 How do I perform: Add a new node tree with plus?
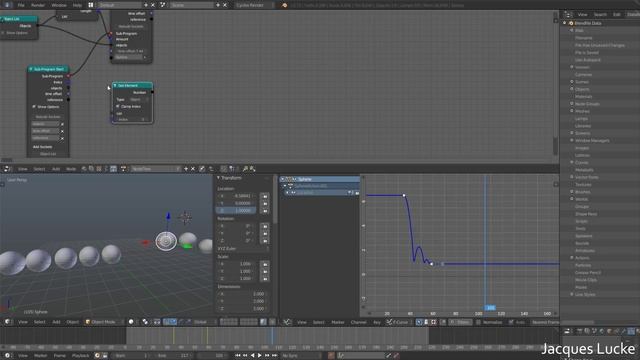(x=186, y=169)
